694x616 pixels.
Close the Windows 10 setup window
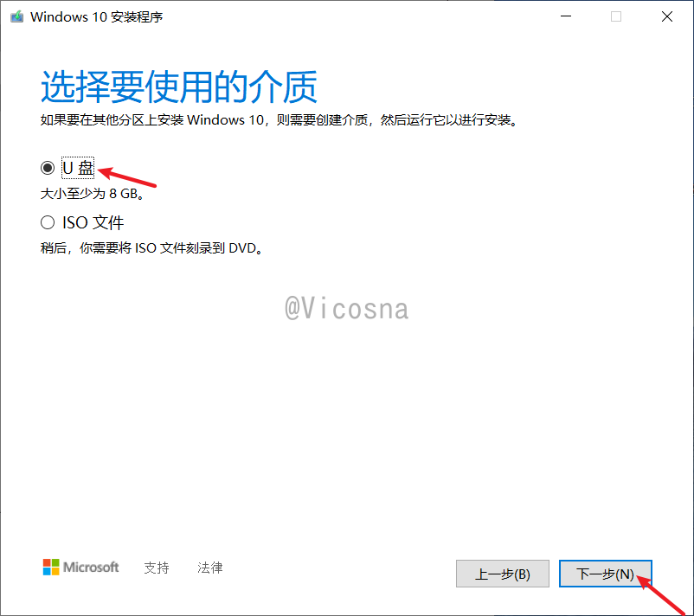[x=666, y=16]
